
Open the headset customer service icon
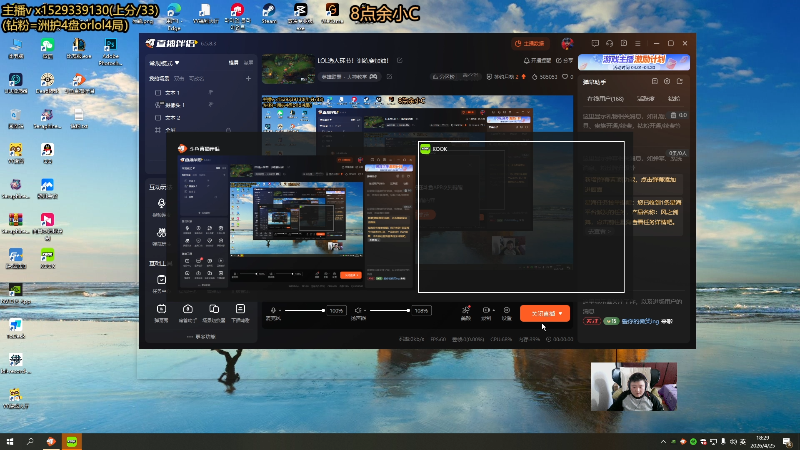point(609,43)
